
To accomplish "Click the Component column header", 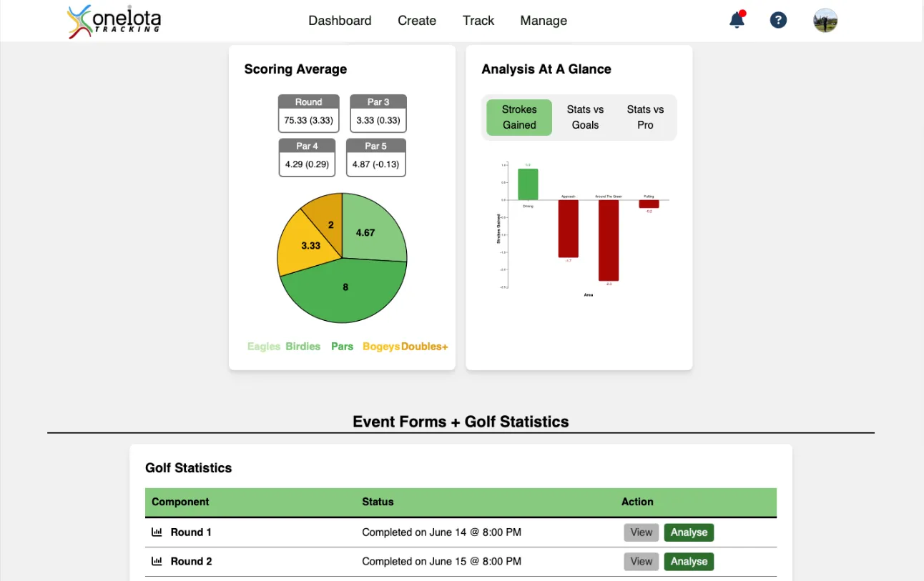I will click(180, 502).
